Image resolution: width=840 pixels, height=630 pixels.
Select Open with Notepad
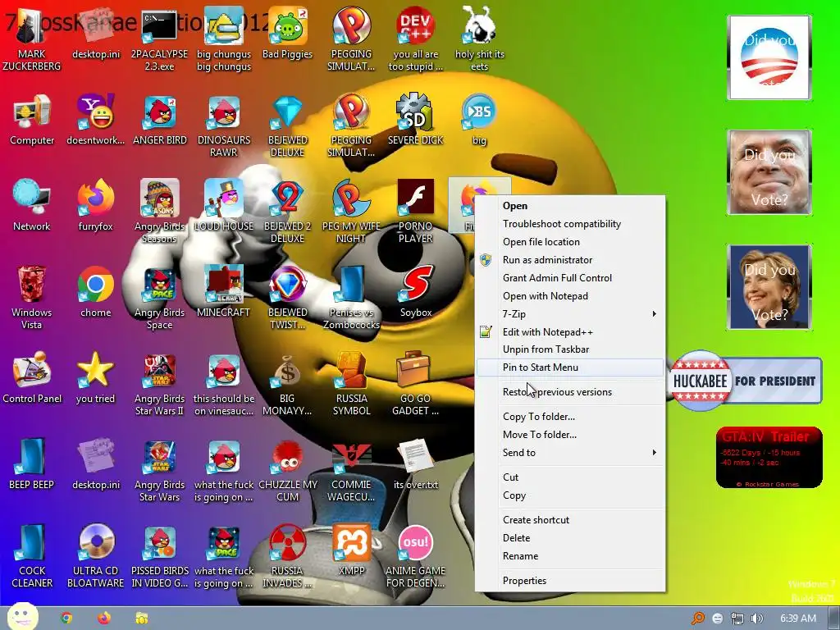pyautogui.click(x=570, y=296)
